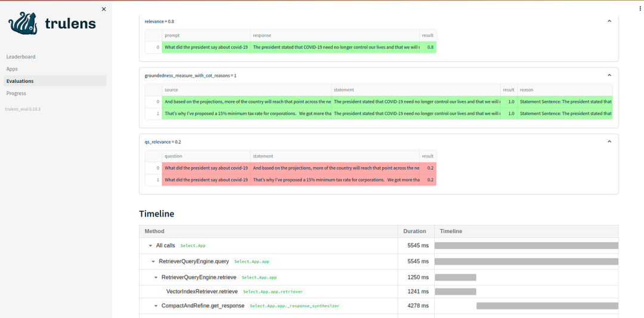
Task: Collapse the RetrieverQueryEngine.query row arrow
Action: (153, 261)
